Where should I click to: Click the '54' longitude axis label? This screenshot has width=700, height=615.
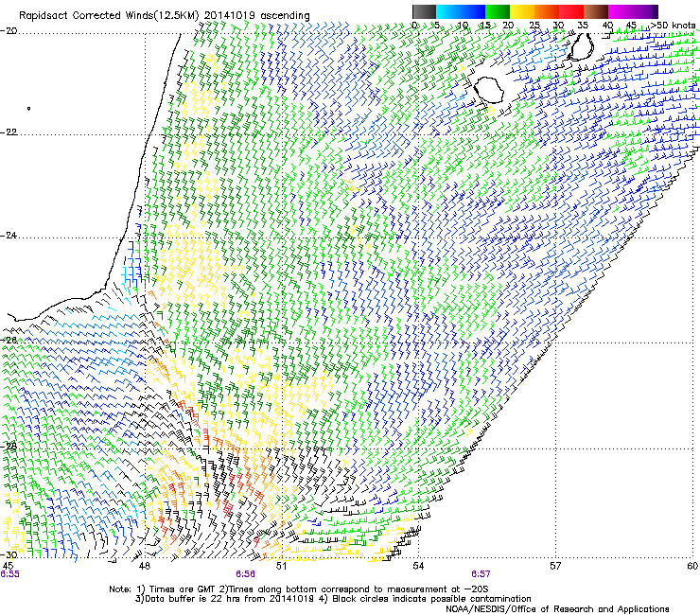point(418,566)
